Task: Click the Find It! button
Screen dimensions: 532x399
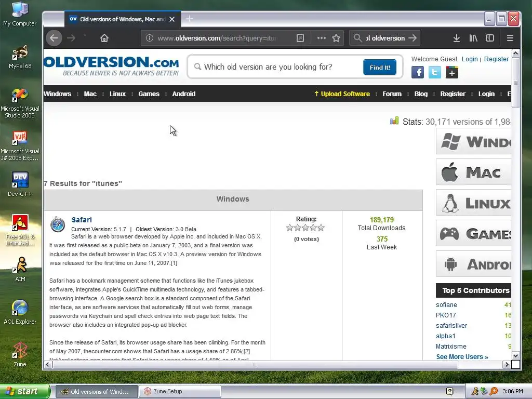Action: (x=380, y=67)
